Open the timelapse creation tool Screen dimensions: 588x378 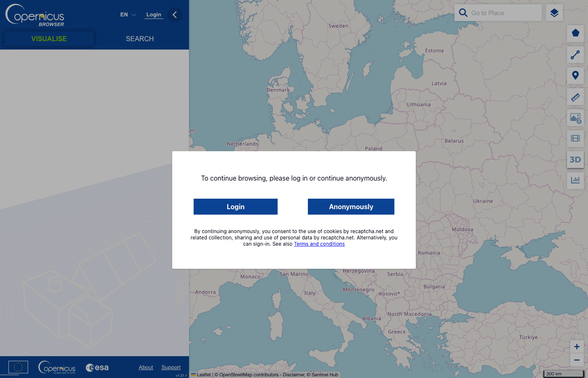[575, 139]
